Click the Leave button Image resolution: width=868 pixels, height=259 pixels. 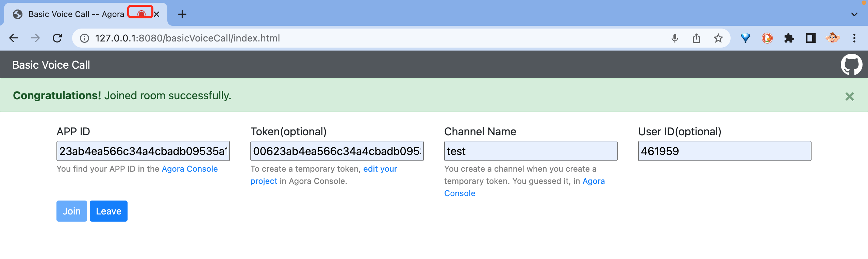pyautogui.click(x=108, y=211)
